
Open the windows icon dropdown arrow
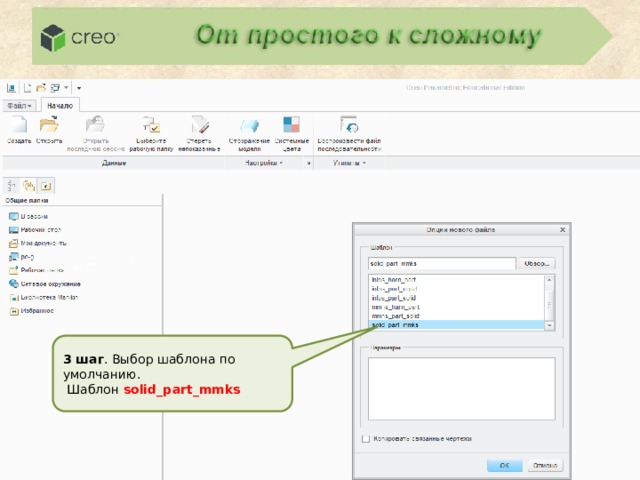pyautogui.click(x=66, y=87)
